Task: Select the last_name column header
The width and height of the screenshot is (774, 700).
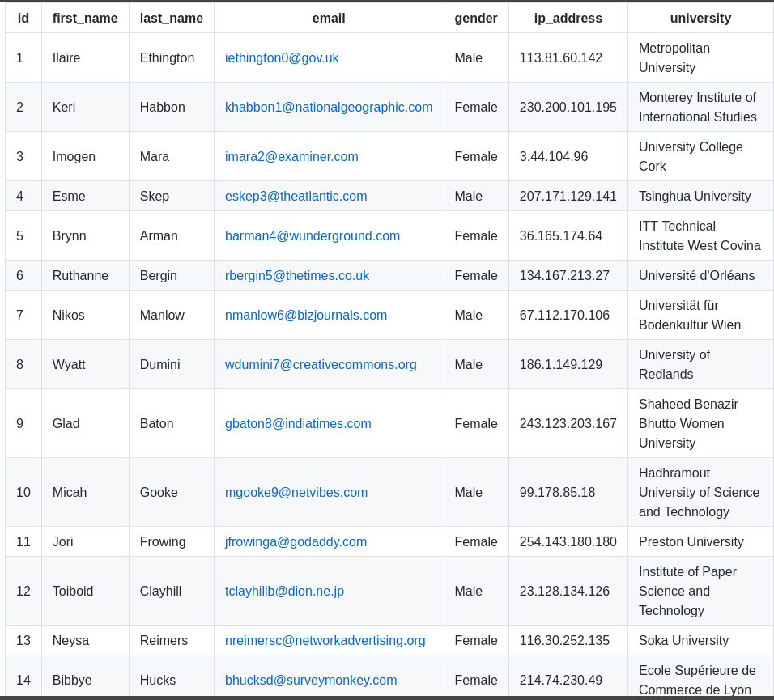Action: 172,19
